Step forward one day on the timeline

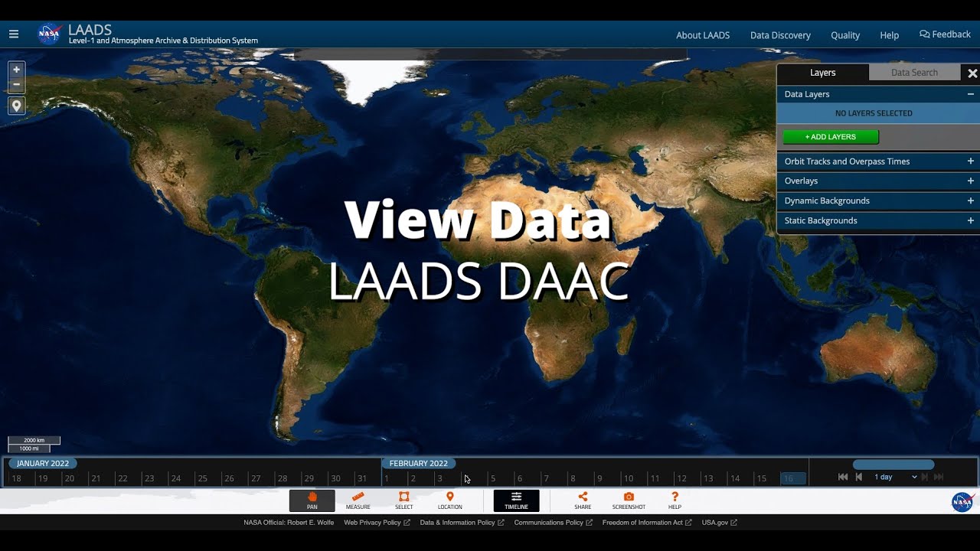925,477
